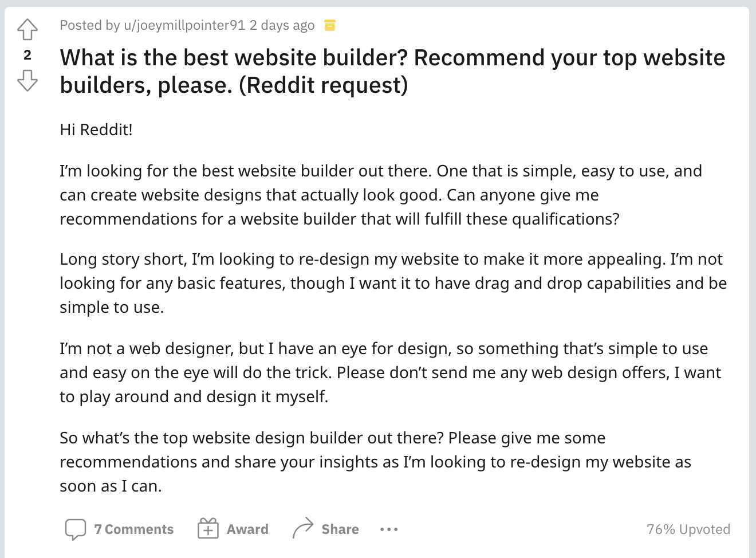
Task: Open the u/joeymillpointer91 profile link
Action: point(184,25)
